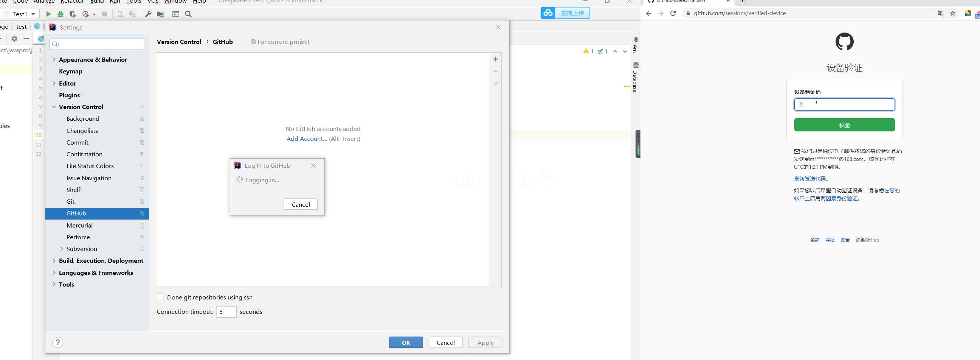Screen dimensions: 980x360
Task: Expand Build, Execution, Deployment node
Action: point(54,260)
